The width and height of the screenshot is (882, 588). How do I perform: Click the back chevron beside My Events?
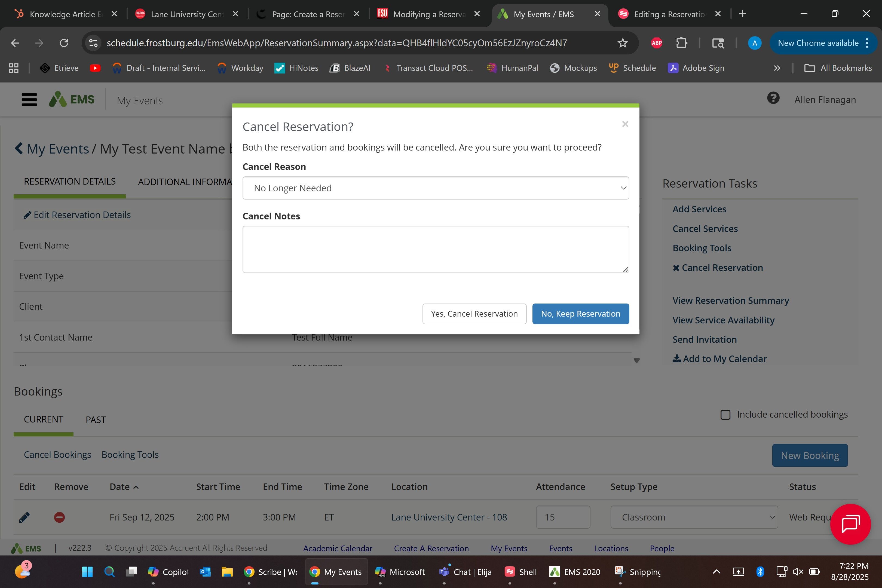pyautogui.click(x=19, y=148)
